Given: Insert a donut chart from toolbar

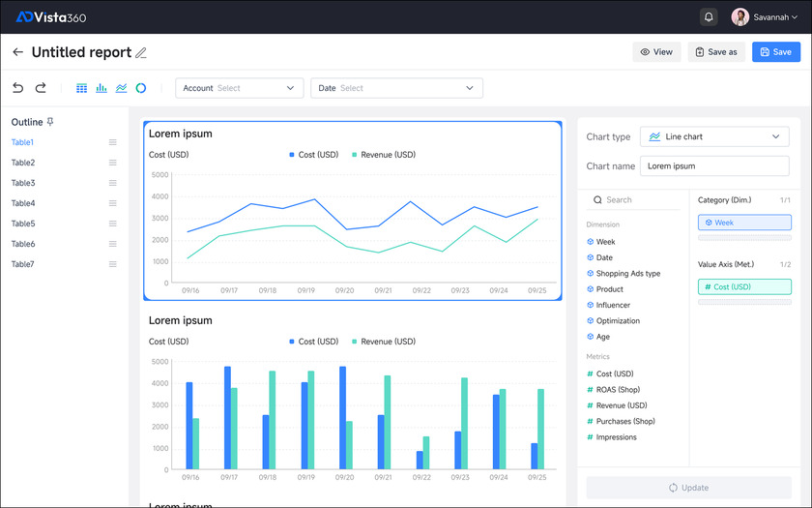Looking at the screenshot, I should pos(140,88).
